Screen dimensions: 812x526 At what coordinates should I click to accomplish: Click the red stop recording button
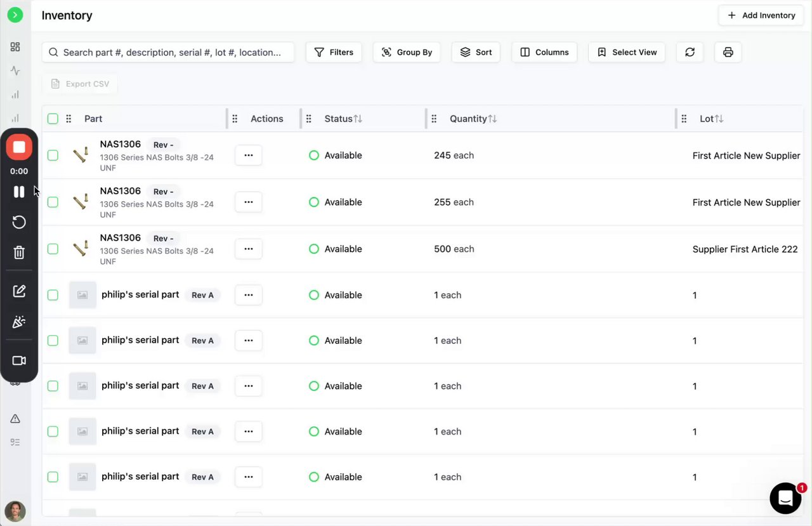19,147
